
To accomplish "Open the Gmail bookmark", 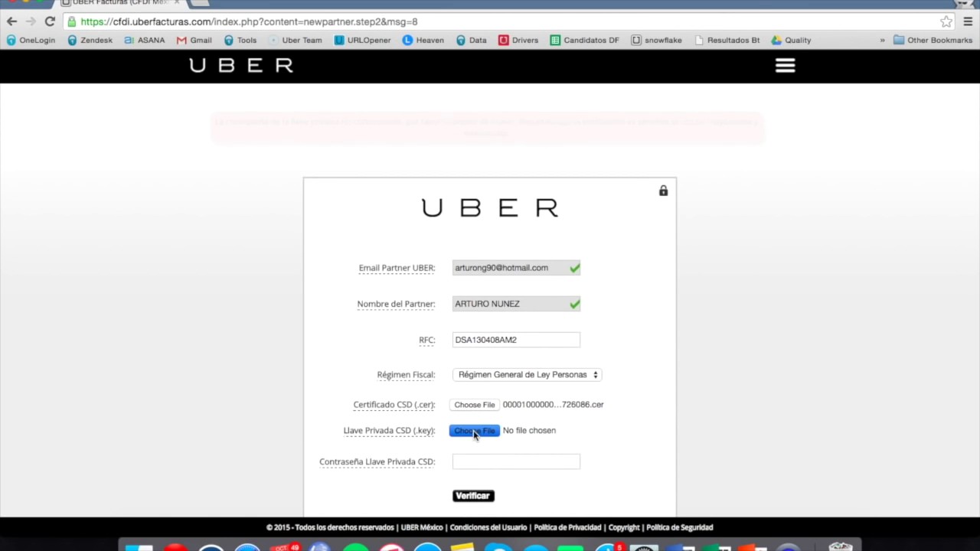I will (x=194, y=40).
